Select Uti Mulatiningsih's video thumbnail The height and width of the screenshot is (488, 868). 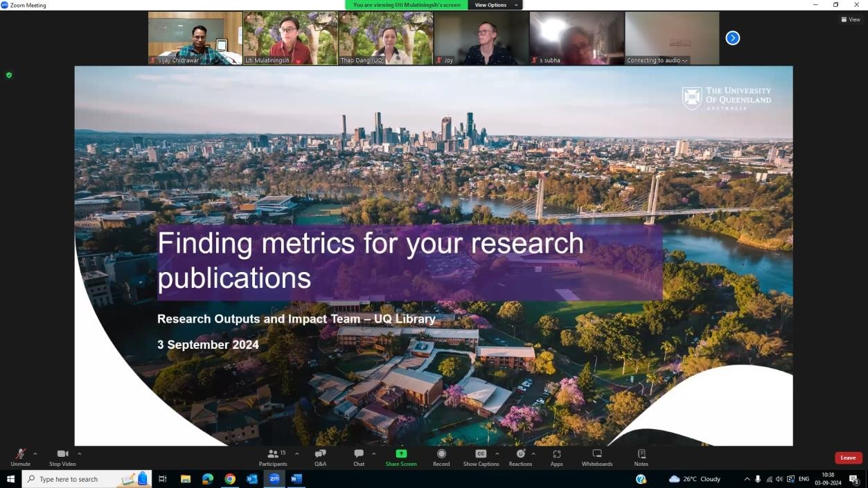click(291, 38)
